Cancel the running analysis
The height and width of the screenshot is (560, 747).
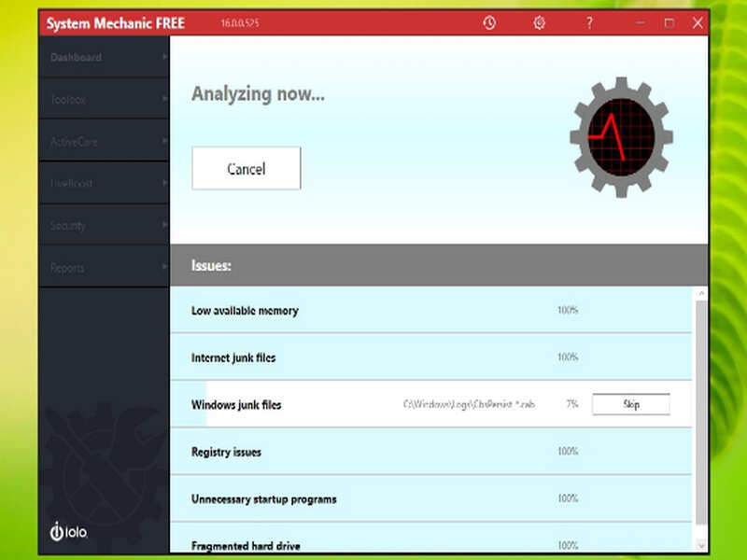(246, 168)
